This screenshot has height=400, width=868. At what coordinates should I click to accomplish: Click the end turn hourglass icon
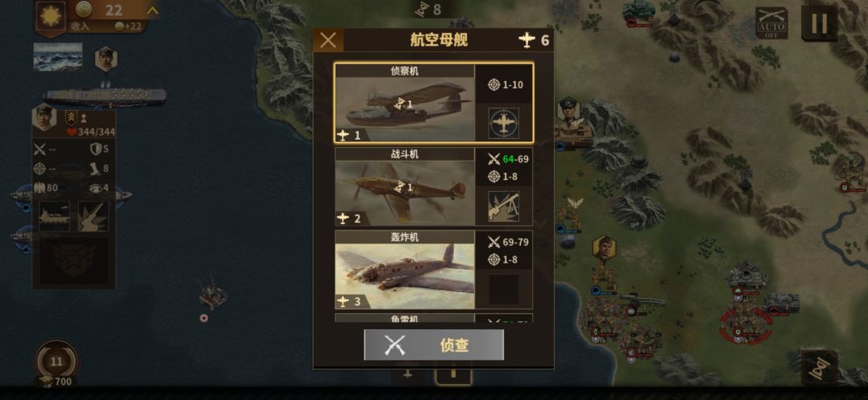819,367
